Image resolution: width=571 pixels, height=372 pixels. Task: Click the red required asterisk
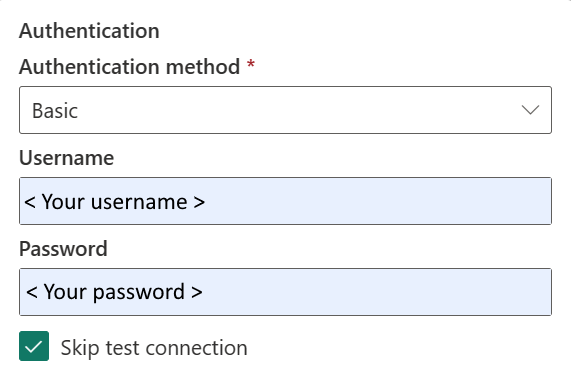[251, 64]
